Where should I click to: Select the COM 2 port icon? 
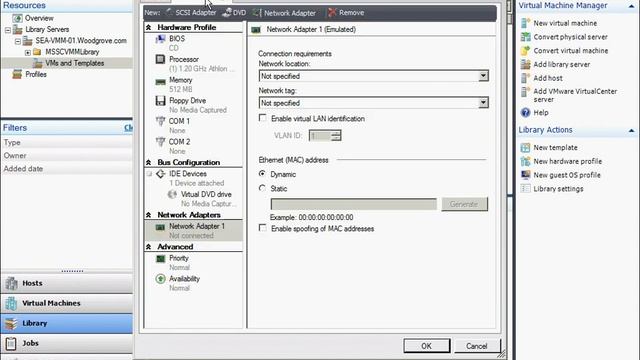160,142
